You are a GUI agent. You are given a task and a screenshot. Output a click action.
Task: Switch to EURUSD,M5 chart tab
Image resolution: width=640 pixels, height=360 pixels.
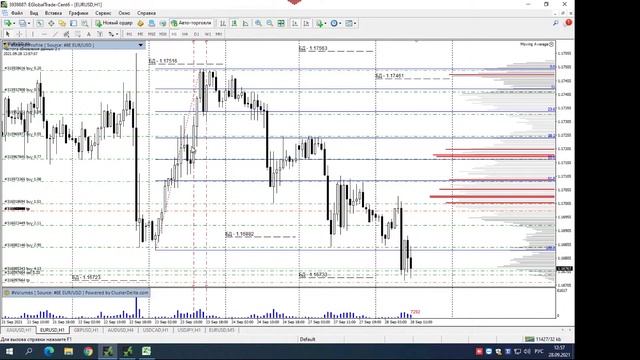(x=222, y=330)
